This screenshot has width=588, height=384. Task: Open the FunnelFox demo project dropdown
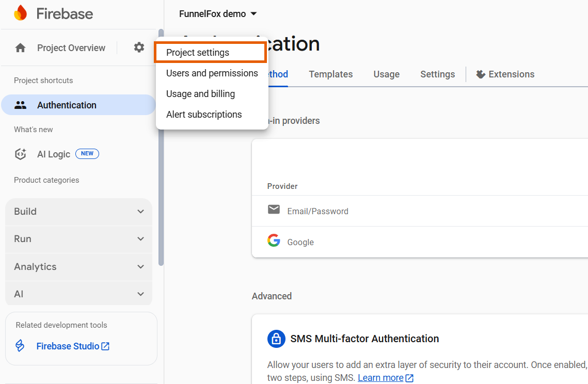click(x=218, y=14)
